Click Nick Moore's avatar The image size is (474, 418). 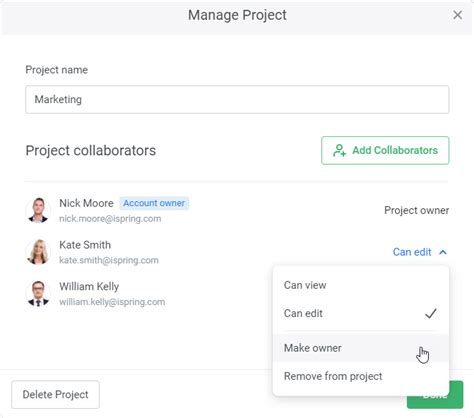[38, 210]
